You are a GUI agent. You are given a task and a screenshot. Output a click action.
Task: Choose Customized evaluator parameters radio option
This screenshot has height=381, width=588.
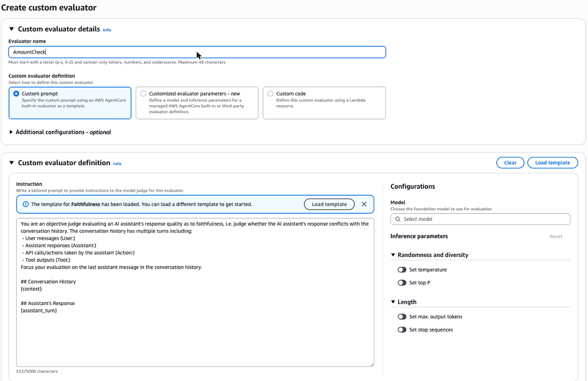pos(143,94)
